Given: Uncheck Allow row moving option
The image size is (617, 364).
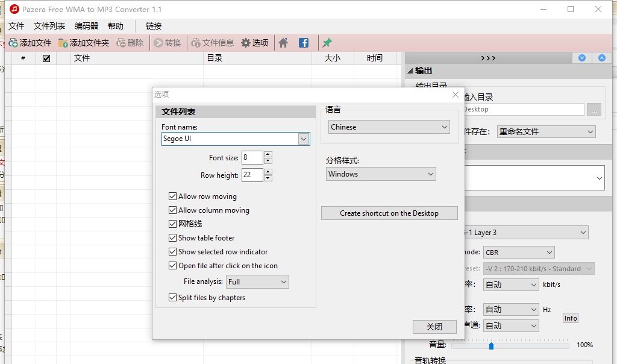Looking at the screenshot, I should [x=172, y=196].
